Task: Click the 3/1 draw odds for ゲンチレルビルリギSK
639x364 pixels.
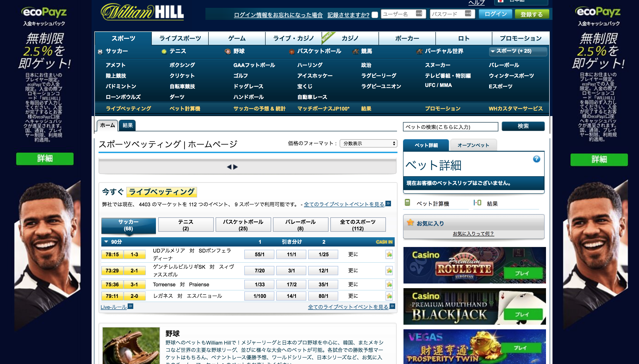Action: point(291,271)
